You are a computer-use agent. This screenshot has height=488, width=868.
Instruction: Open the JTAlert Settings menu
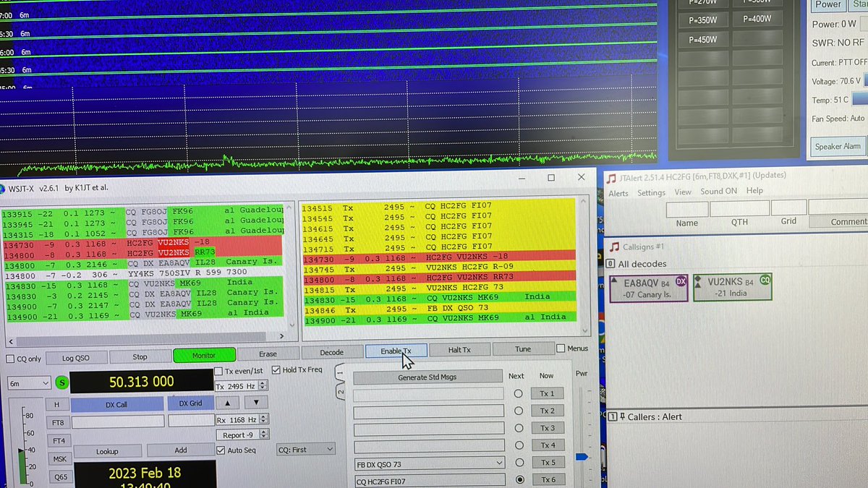(x=651, y=193)
